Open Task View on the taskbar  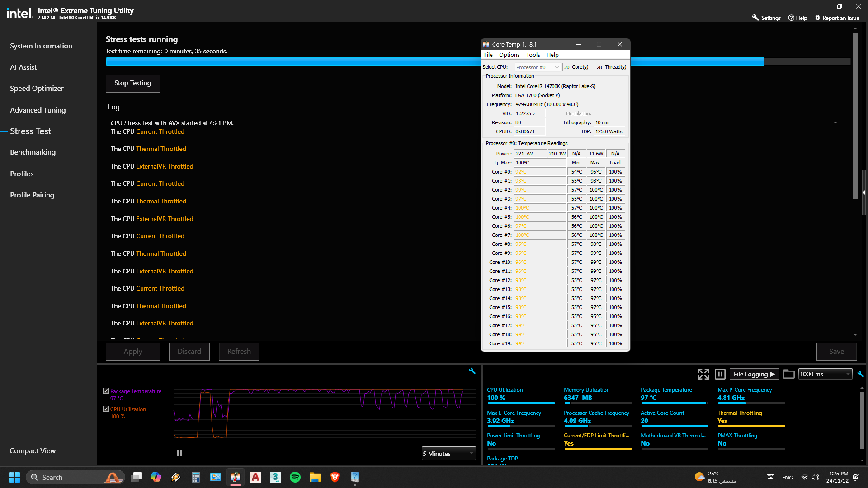point(136,477)
